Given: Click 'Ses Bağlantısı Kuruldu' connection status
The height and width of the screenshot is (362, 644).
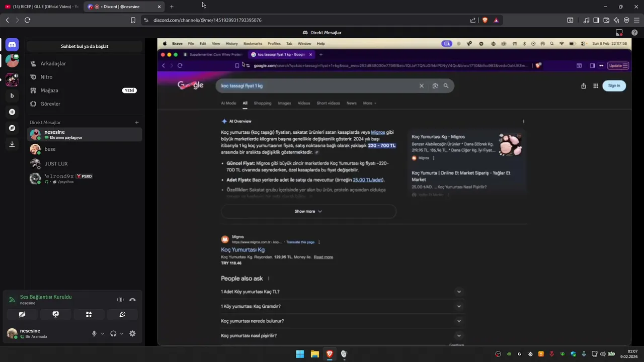Looking at the screenshot, I should click(x=46, y=297).
